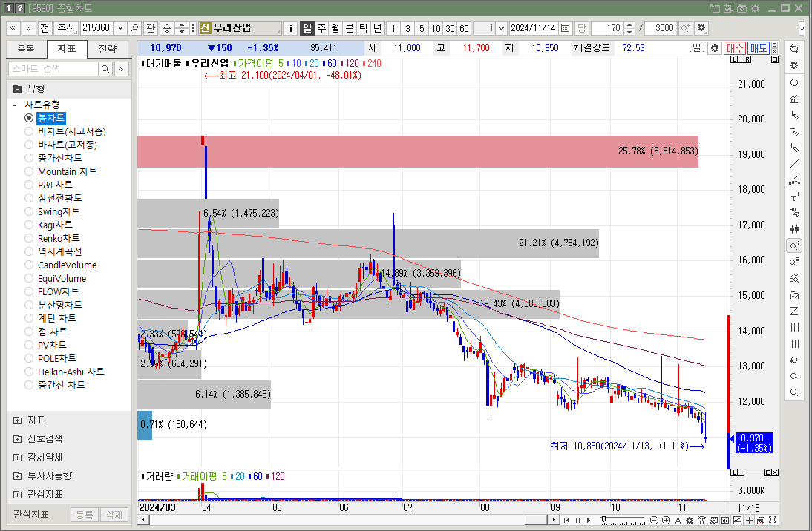Screen dimensions: 812x531
Task: Select P&F차트 radio option
Action: coord(29,185)
